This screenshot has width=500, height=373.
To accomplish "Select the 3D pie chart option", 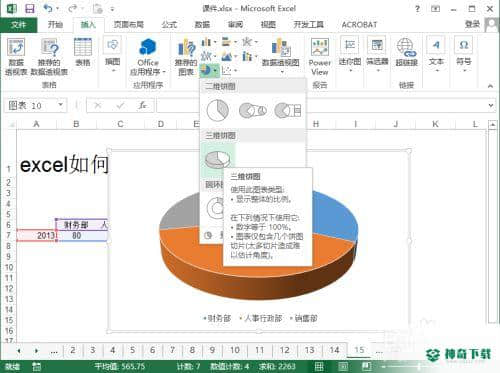I will click(x=218, y=159).
